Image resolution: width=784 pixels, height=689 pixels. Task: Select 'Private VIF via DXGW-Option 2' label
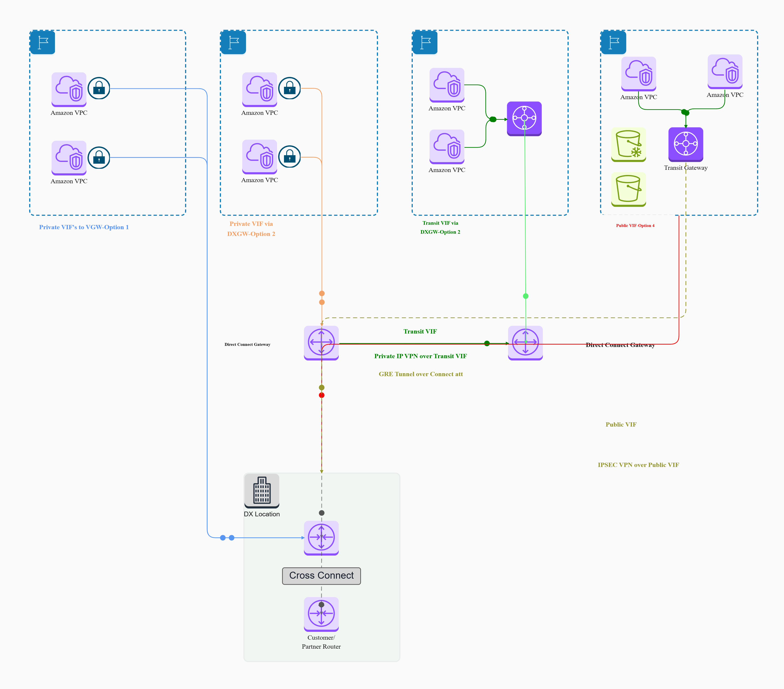click(x=251, y=229)
